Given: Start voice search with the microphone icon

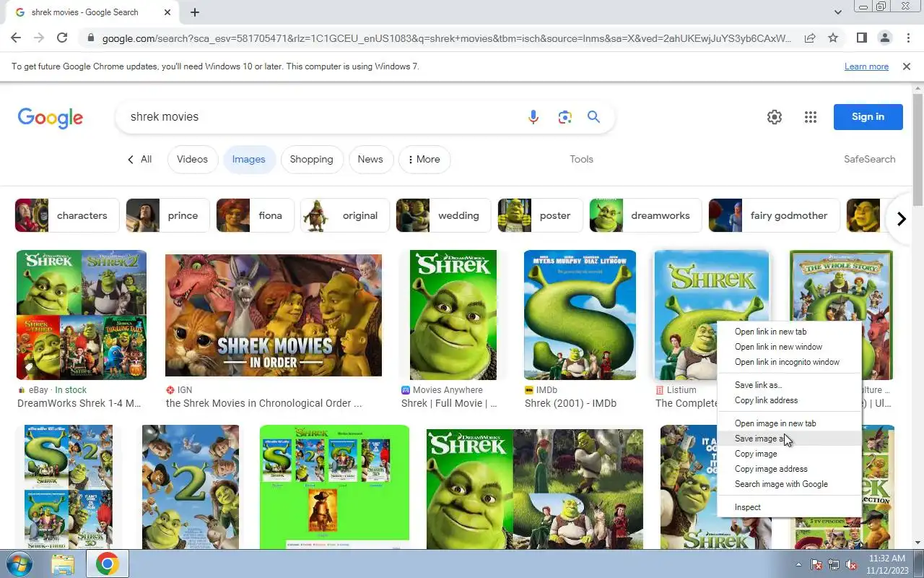Looking at the screenshot, I should (533, 117).
